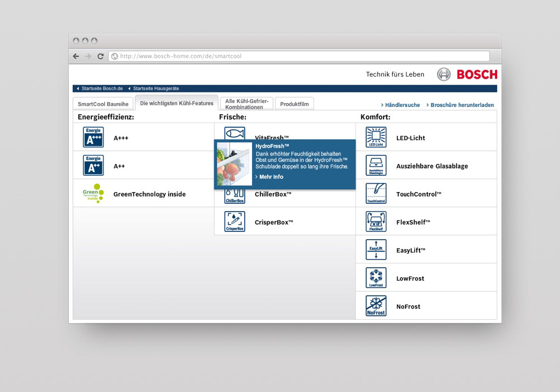
Task: Click the NoFrost feature name
Action: (408, 307)
